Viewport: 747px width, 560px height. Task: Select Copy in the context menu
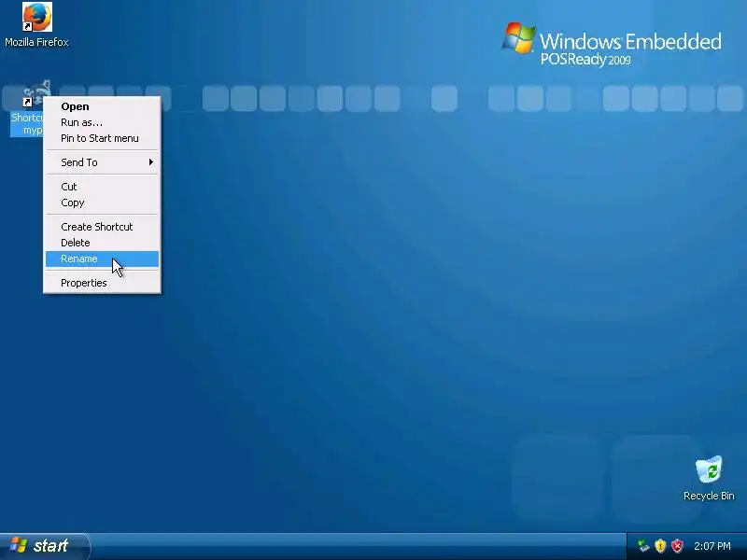click(102, 203)
